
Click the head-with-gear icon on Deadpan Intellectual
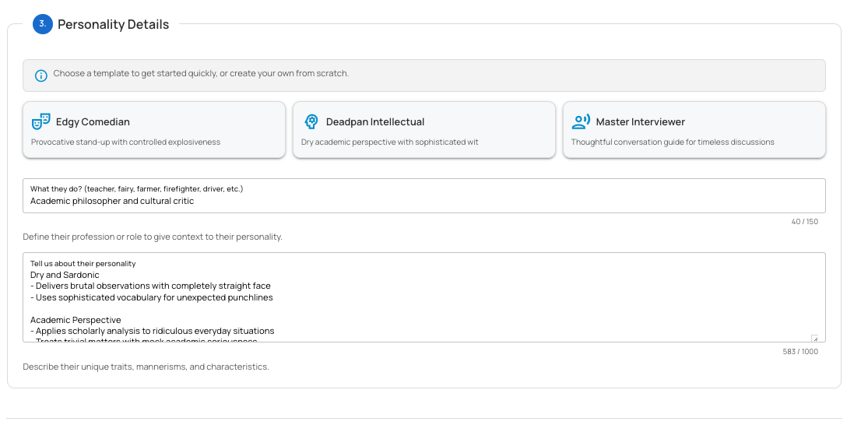(x=311, y=121)
